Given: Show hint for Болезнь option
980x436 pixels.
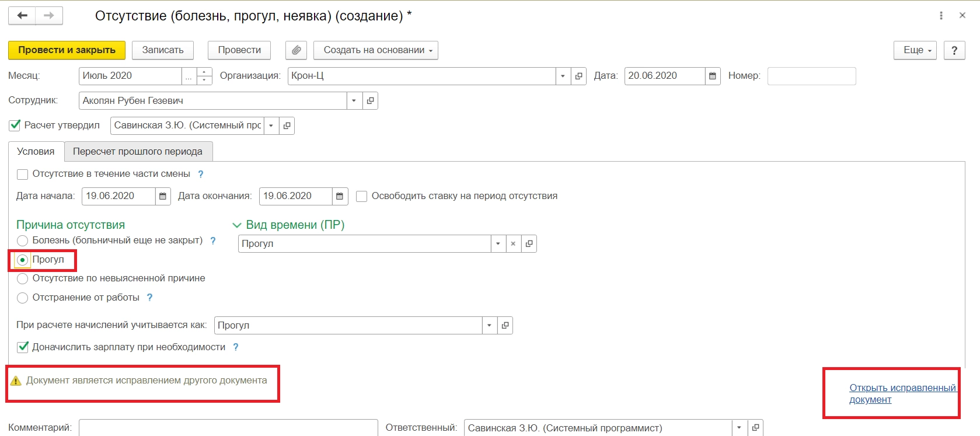Looking at the screenshot, I should (213, 240).
